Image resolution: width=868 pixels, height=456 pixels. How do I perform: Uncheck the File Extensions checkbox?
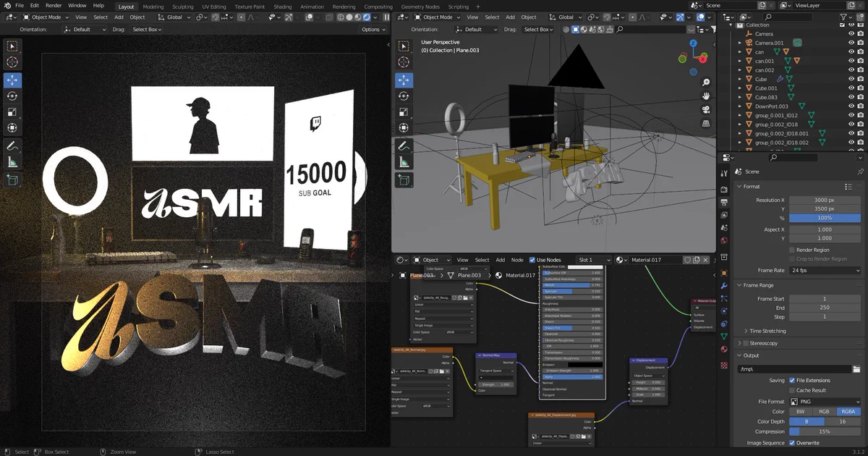point(792,380)
